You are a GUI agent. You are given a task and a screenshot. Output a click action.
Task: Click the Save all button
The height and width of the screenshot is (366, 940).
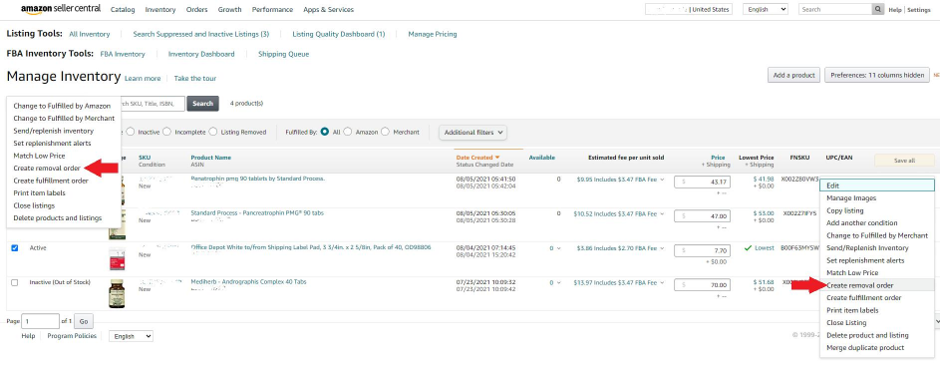904,161
